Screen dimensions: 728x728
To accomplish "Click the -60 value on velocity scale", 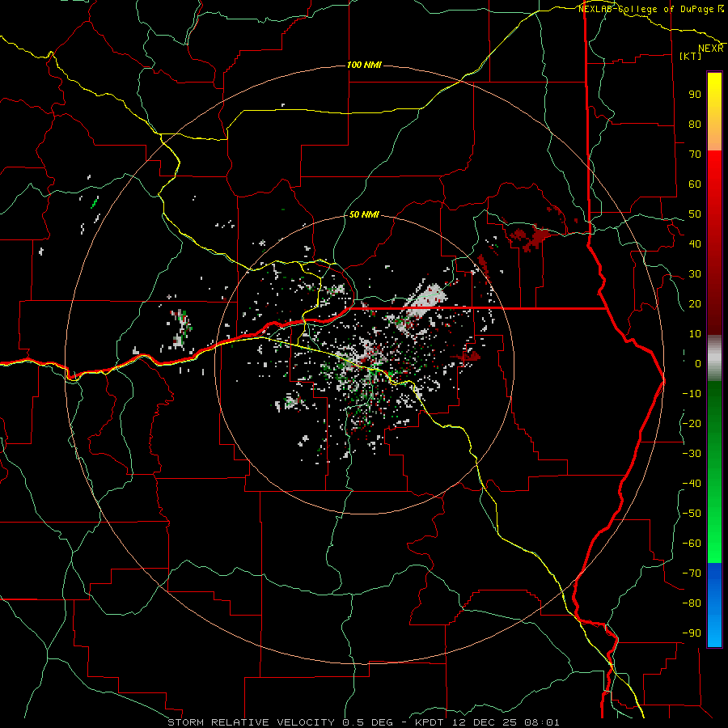I will tap(692, 544).
